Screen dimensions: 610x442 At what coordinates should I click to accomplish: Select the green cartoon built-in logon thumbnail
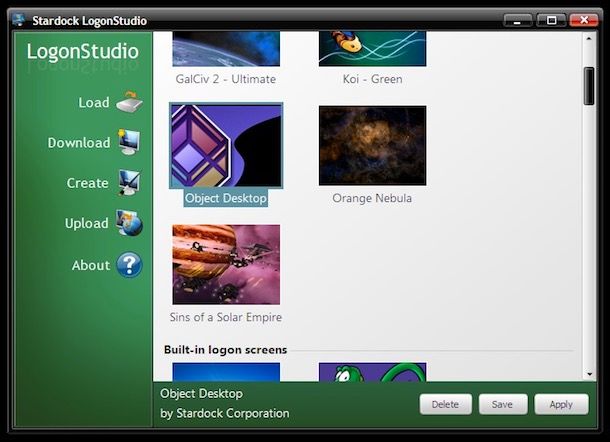click(x=372, y=372)
